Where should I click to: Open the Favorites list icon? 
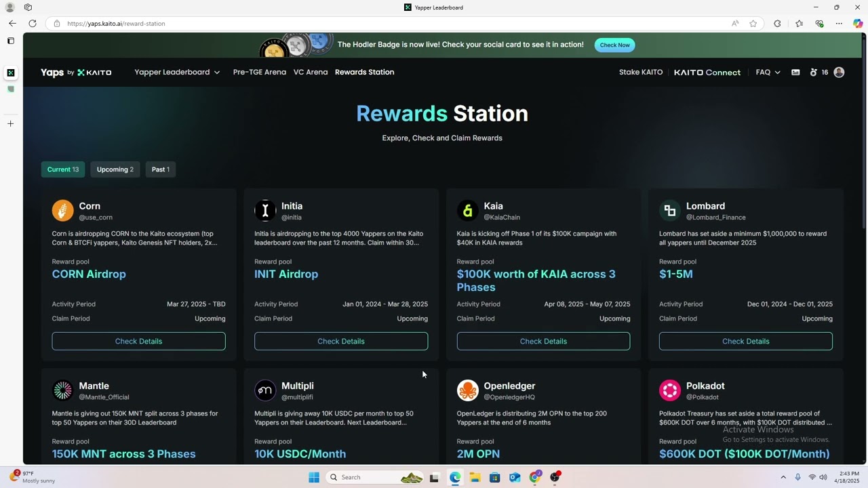point(799,24)
